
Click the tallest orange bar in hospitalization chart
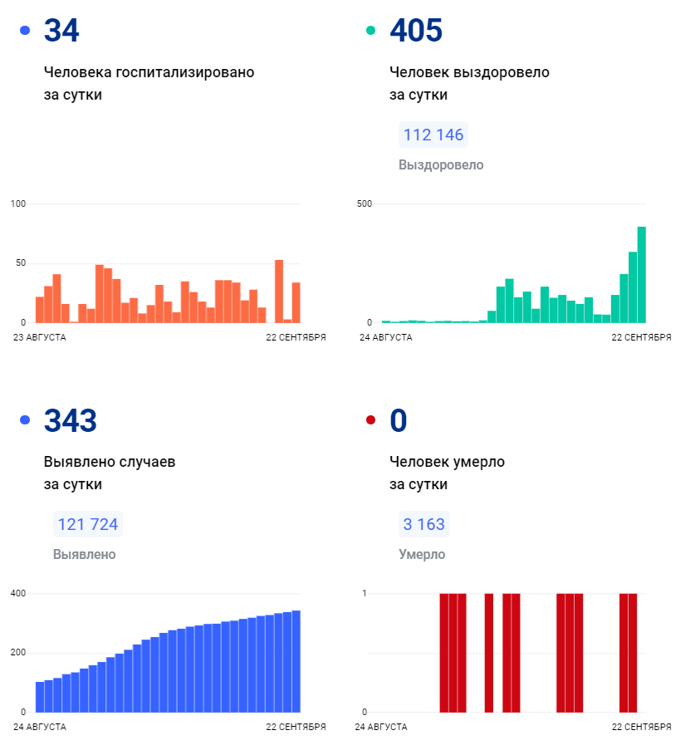pos(279,291)
